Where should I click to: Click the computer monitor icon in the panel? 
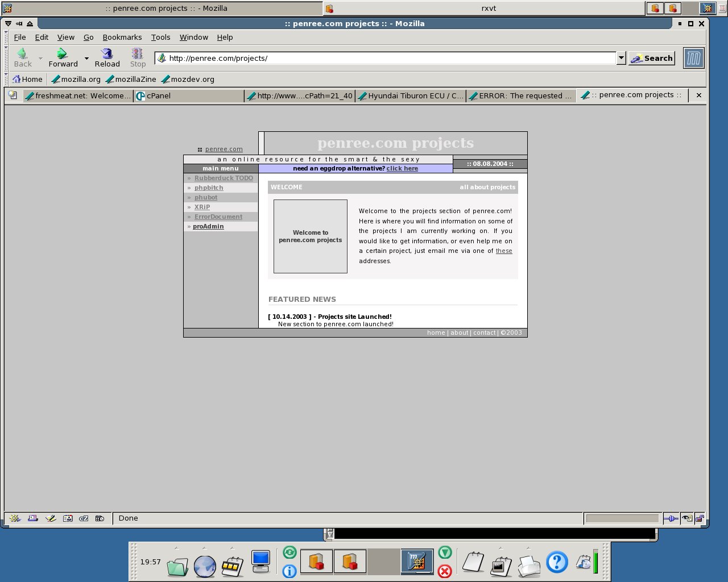[x=260, y=562]
